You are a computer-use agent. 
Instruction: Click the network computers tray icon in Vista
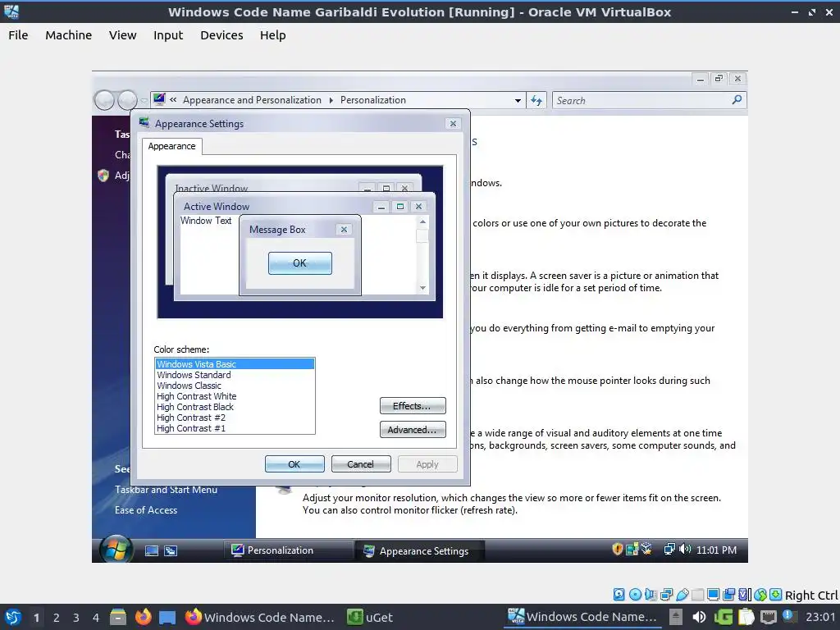[669, 549]
